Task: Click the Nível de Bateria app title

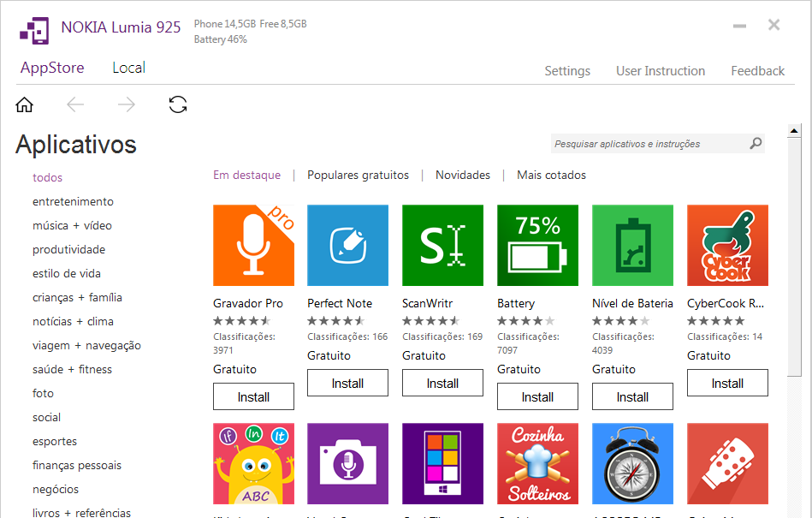Action: coord(633,304)
